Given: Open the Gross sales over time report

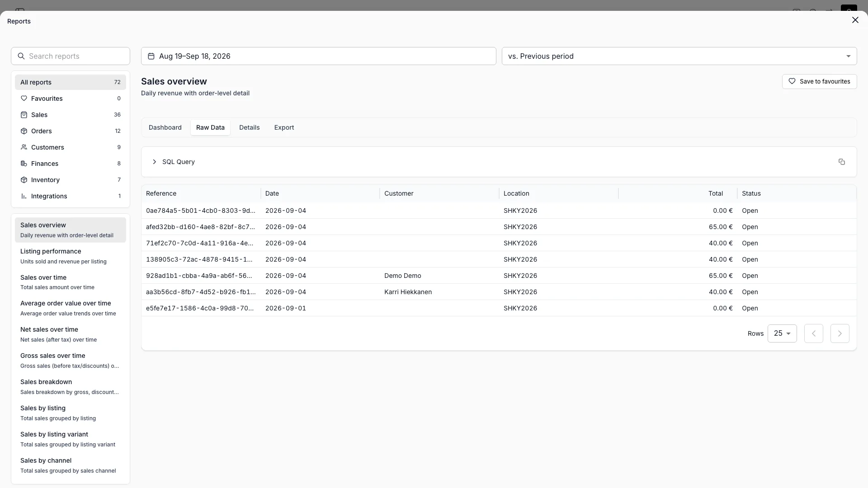Looking at the screenshot, I should pos(71,361).
